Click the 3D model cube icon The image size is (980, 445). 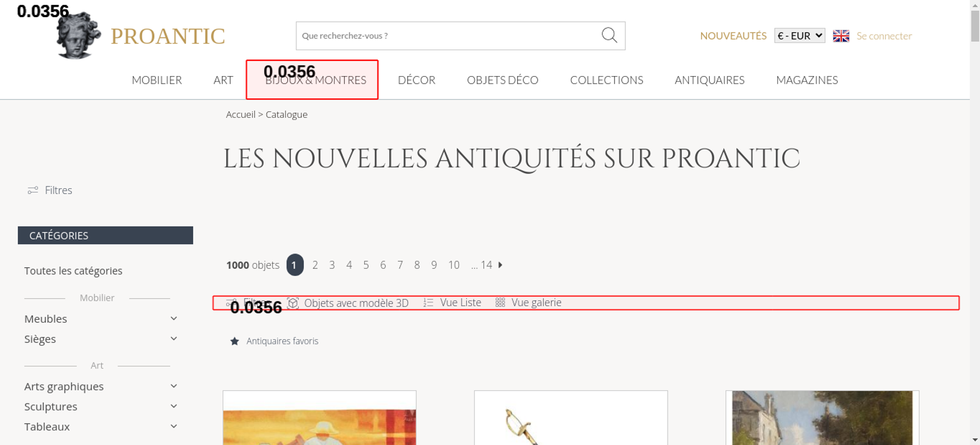click(x=293, y=303)
